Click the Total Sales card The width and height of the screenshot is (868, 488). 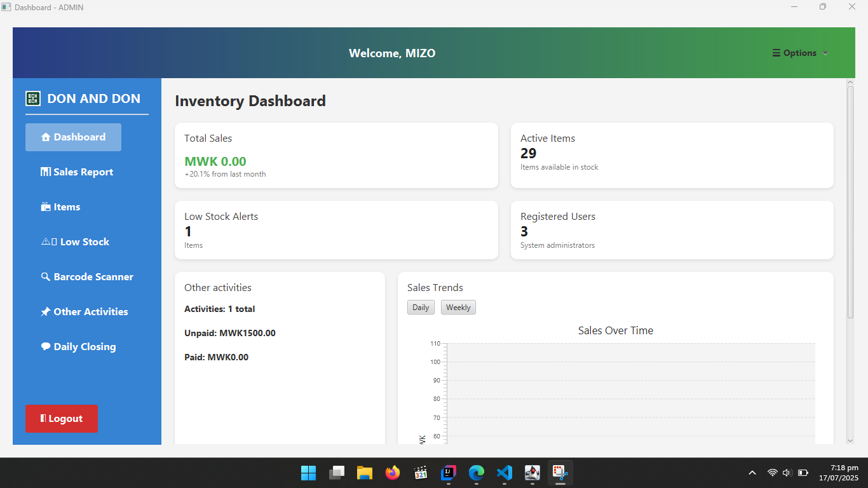pyautogui.click(x=336, y=156)
